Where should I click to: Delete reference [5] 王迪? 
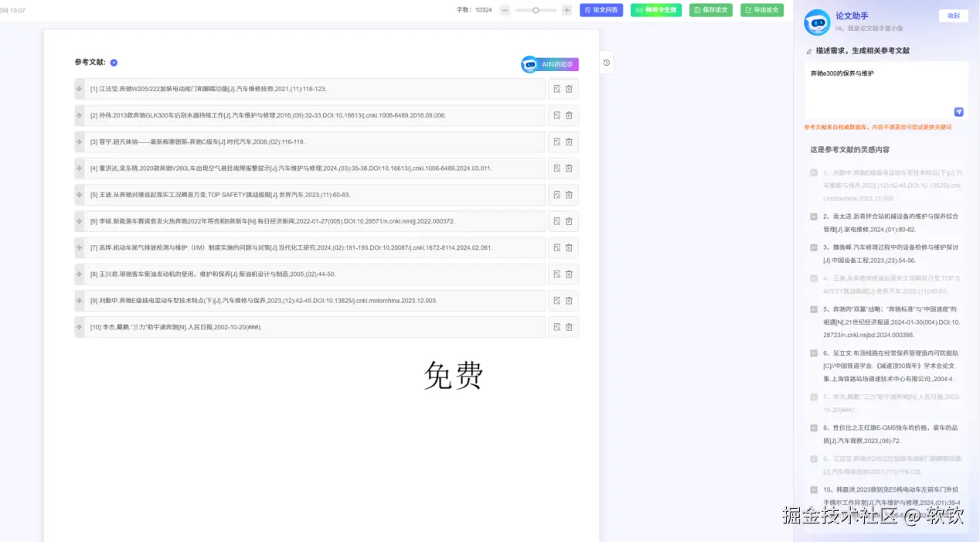(x=569, y=195)
